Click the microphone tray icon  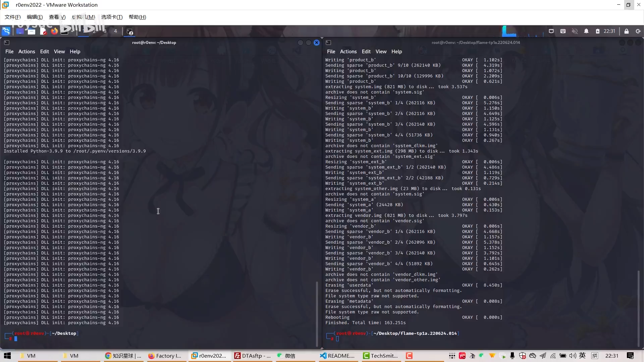pyautogui.click(x=512, y=356)
